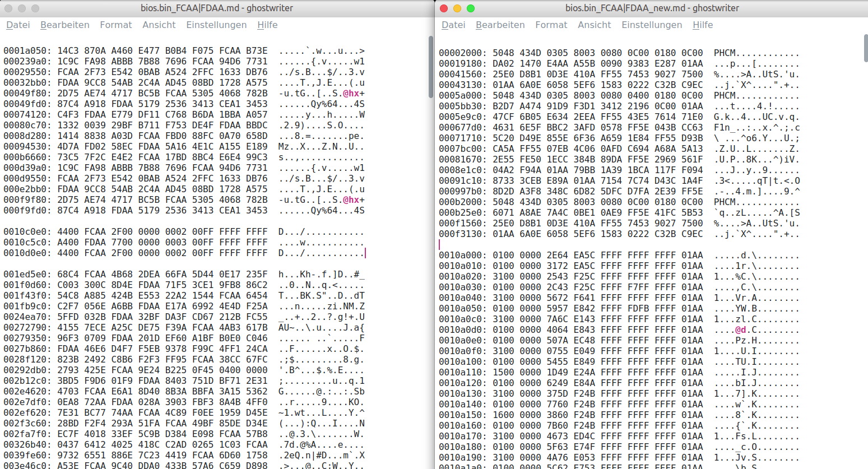Click the right window's vertical scrollbar handle
Viewport: 868px width, 469px height.
pyautogui.click(x=866, y=48)
